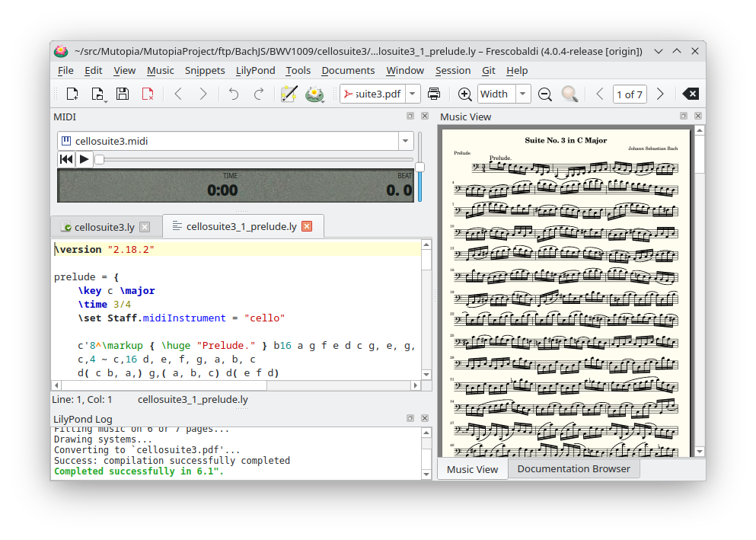Image resolution: width=756 pixels, height=540 pixels.
Task: Open the cellosuite3.midi file dropdown
Action: 405,141
